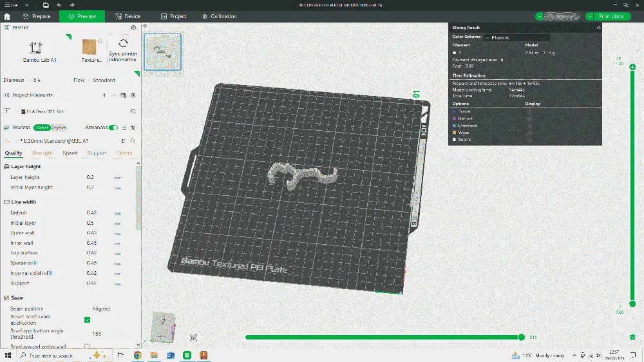644x362 pixels.
Task: Open the dropdown arrow beside Print plate
Action: coord(590,17)
